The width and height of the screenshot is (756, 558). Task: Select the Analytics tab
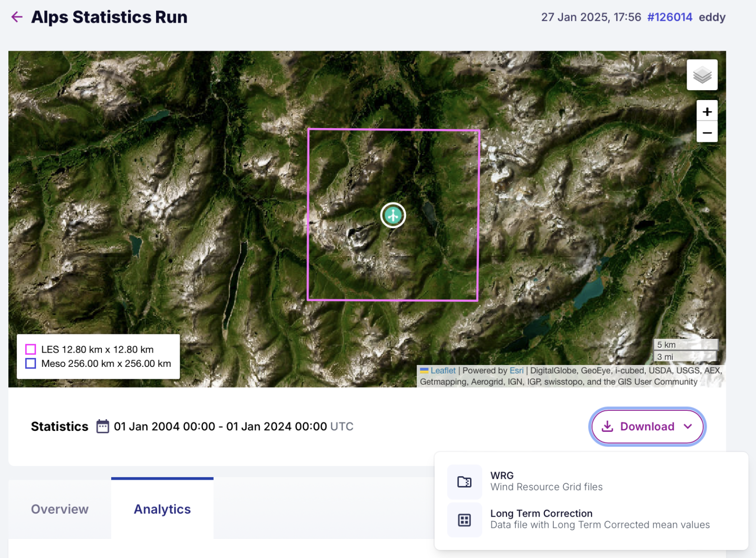click(x=162, y=509)
